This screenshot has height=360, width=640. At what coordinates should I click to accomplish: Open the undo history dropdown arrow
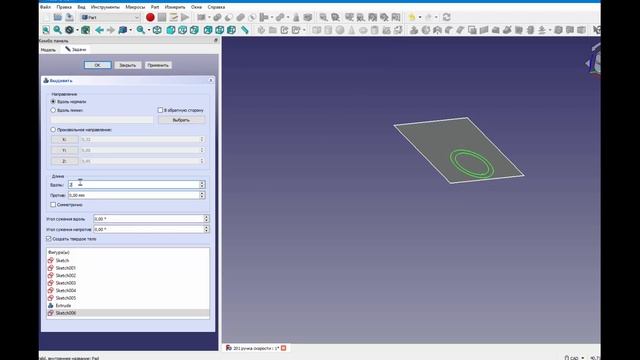click(420, 18)
